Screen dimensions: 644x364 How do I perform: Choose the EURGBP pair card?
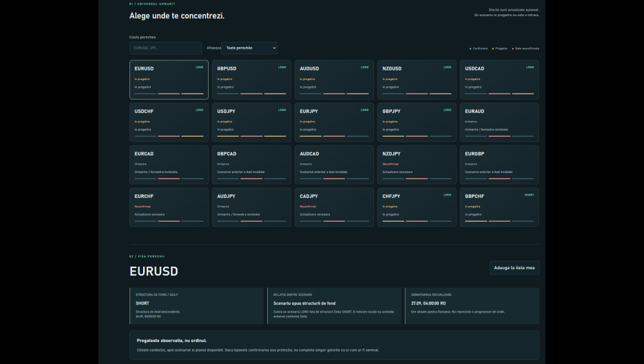click(500, 165)
